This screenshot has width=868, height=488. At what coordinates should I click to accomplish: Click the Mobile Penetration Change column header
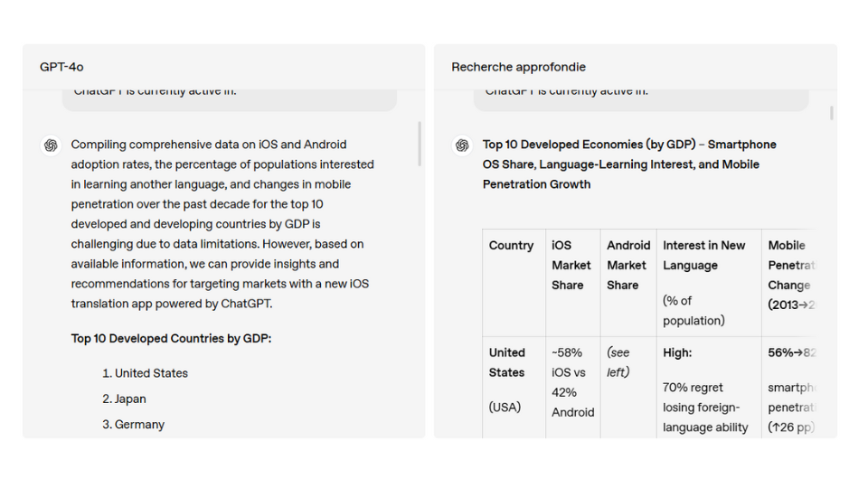point(789,275)
